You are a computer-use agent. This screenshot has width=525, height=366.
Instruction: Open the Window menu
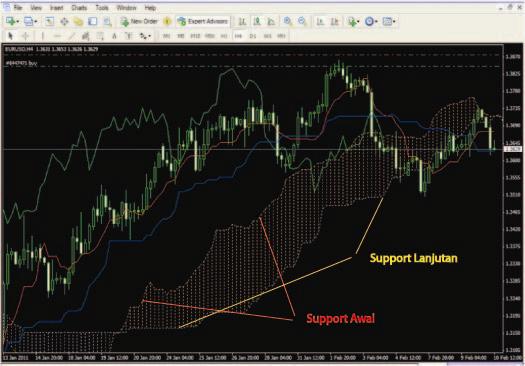(x=126, y=8)
